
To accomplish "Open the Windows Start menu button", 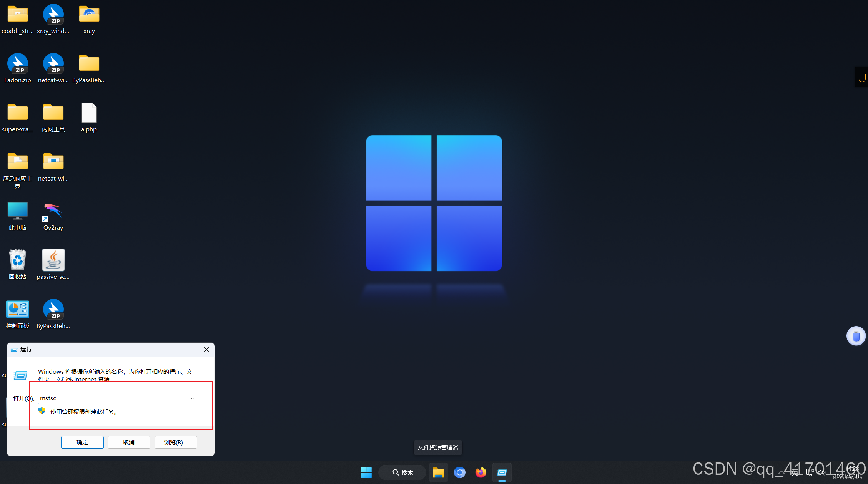I will [x=366, y=472].
